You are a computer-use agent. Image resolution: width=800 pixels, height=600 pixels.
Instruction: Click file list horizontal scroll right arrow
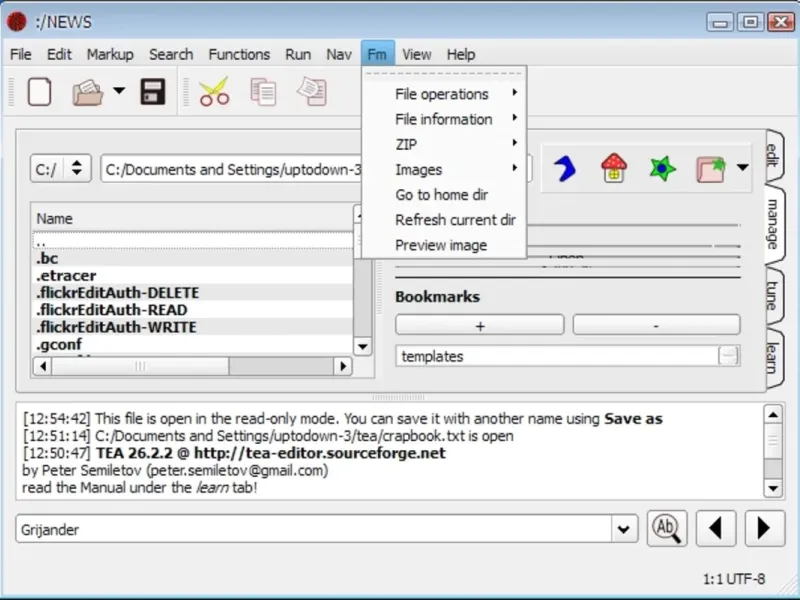click(x=343, y=366)
